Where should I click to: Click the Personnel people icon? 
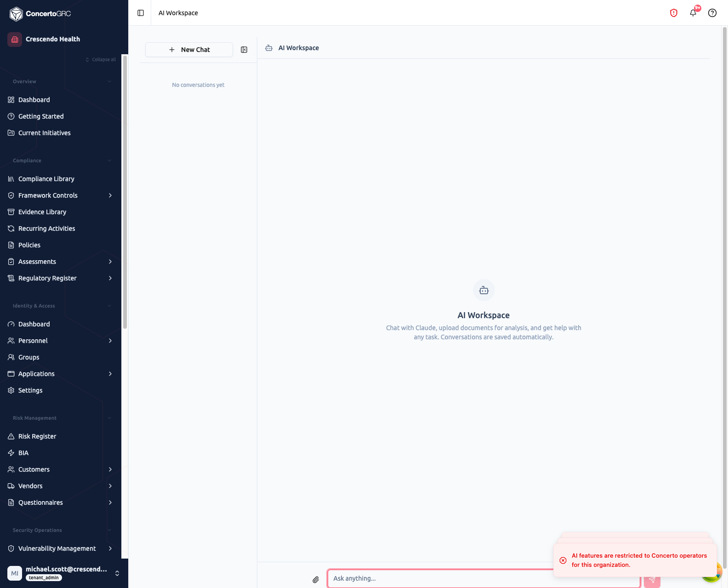[11, 341]
